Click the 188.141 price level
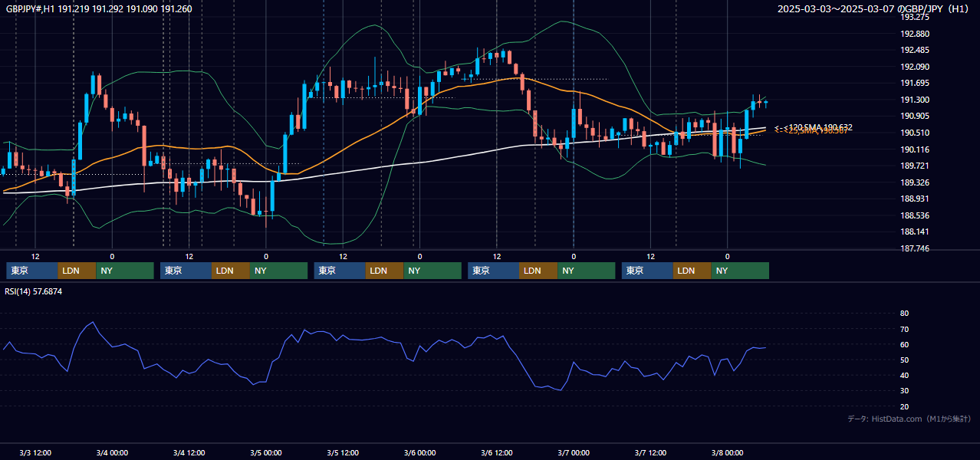 pyautogui.click(x=915, y=232)
